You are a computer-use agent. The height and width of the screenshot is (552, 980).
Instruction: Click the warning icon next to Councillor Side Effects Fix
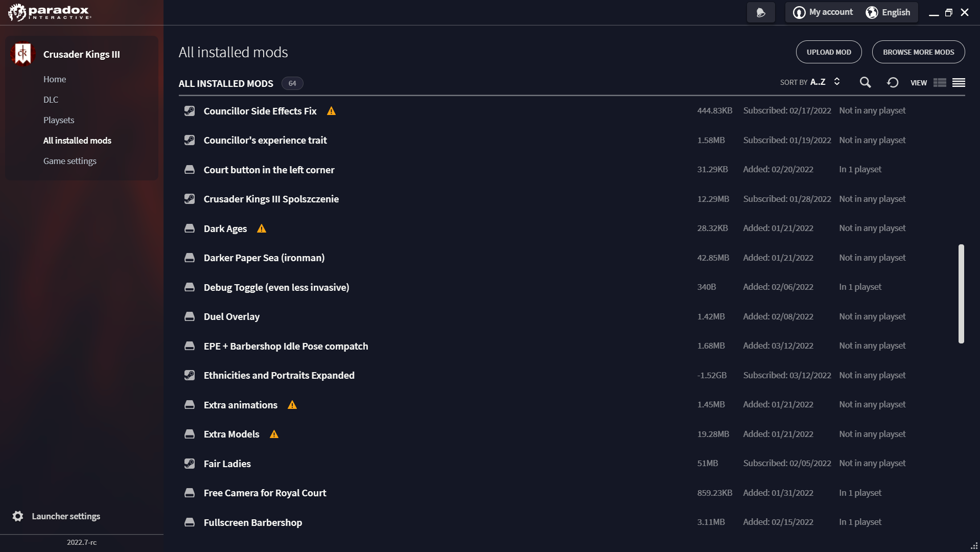(x=331, y=111)
